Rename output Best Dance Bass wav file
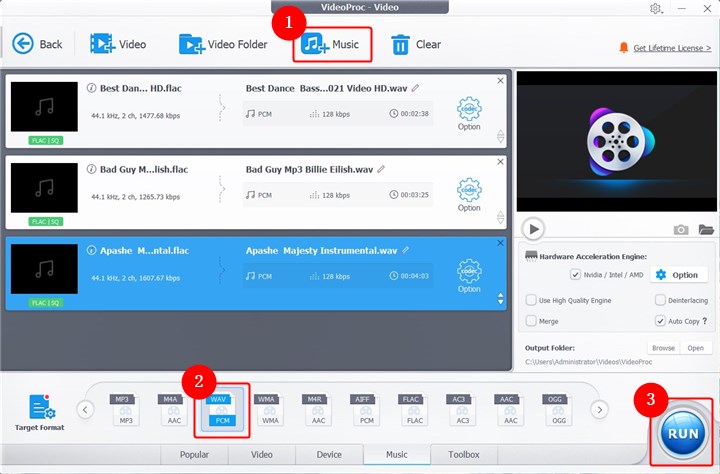This screenshot has height=474, width=720. point(415,88)
